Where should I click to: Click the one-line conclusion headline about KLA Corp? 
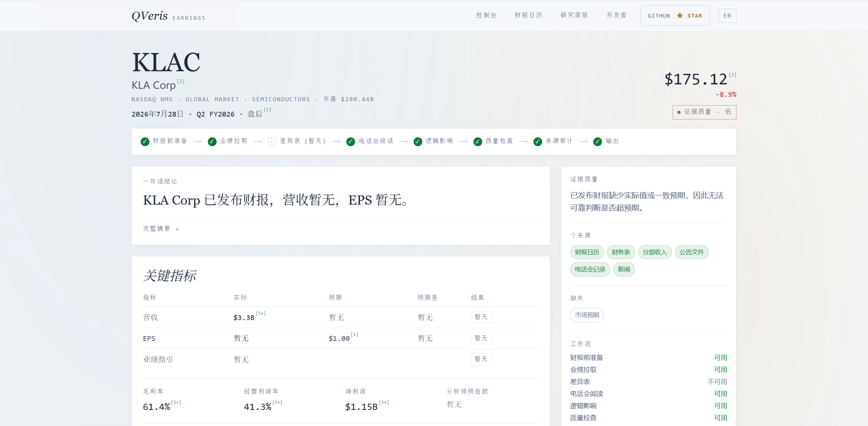tap(276, 200)
